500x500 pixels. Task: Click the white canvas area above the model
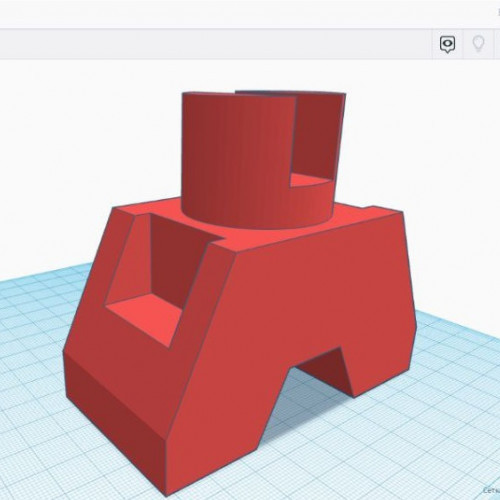[100, 133]
